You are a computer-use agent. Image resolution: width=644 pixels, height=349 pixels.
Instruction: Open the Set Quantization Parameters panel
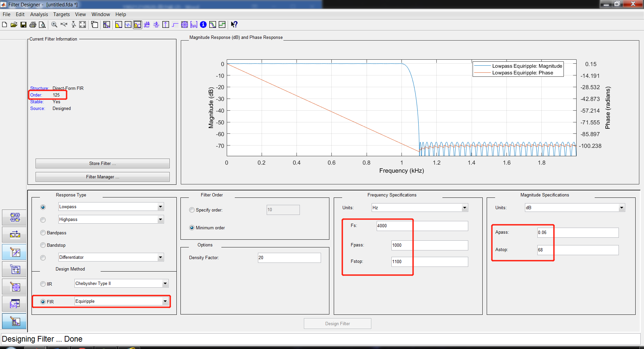click(15, 252)
